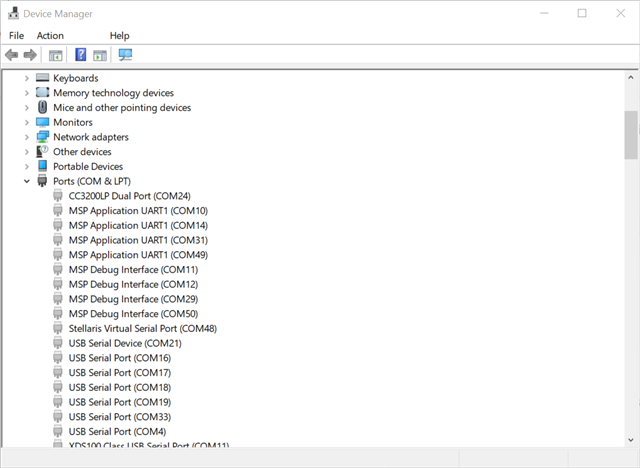Select MSP Debug Interface (COM29)
Image resolution: width=640 pixels, height=468 pixels.
coord(133,299)
